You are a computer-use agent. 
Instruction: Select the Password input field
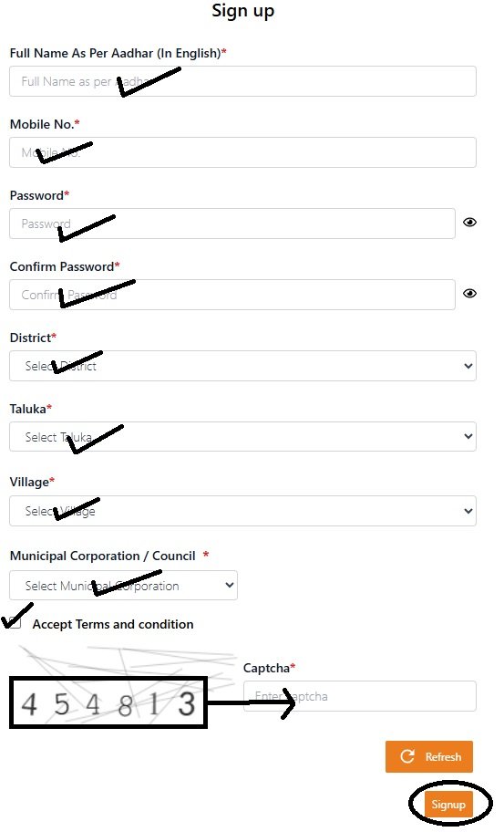[232, 224]
